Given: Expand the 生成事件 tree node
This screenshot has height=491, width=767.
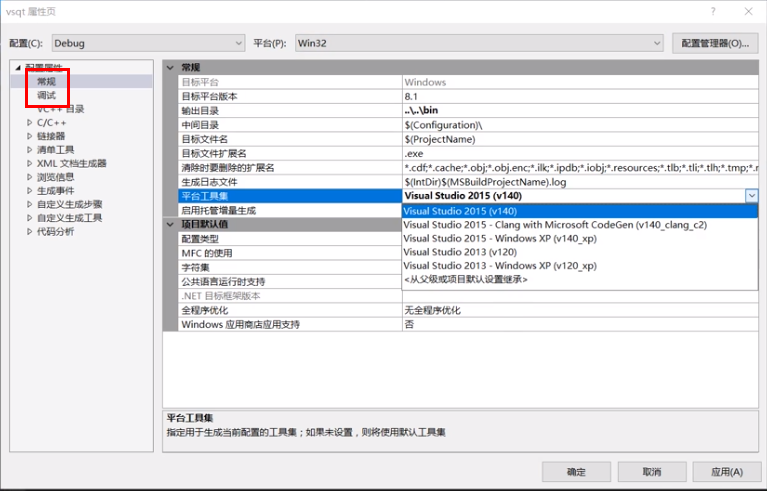Looking at the screenshot, I should click(x=29, y=190).
